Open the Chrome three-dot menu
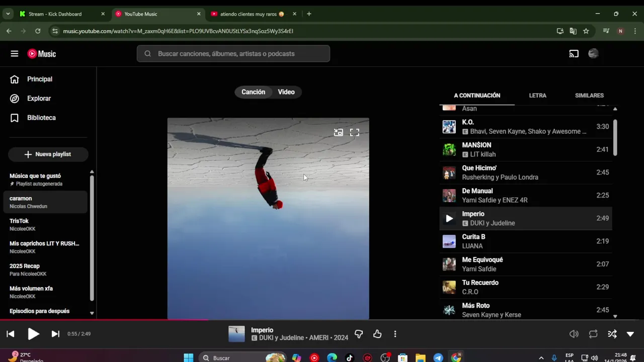644x362 pixels. click(635, 31)
